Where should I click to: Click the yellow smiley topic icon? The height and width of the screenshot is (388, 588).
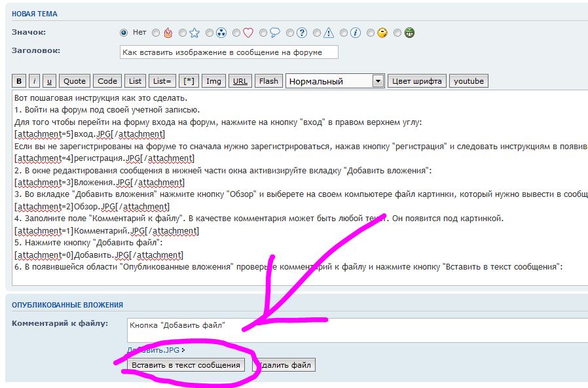[382, 32]
